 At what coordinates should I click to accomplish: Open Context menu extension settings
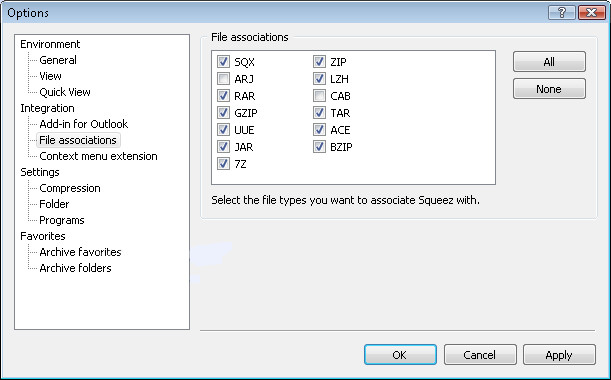point(99,156)
